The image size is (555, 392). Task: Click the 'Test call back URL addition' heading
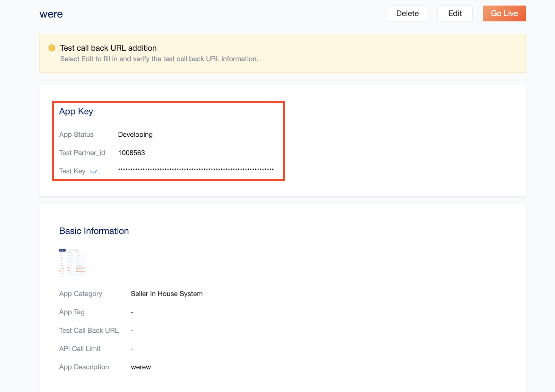[x=108, y=48]
